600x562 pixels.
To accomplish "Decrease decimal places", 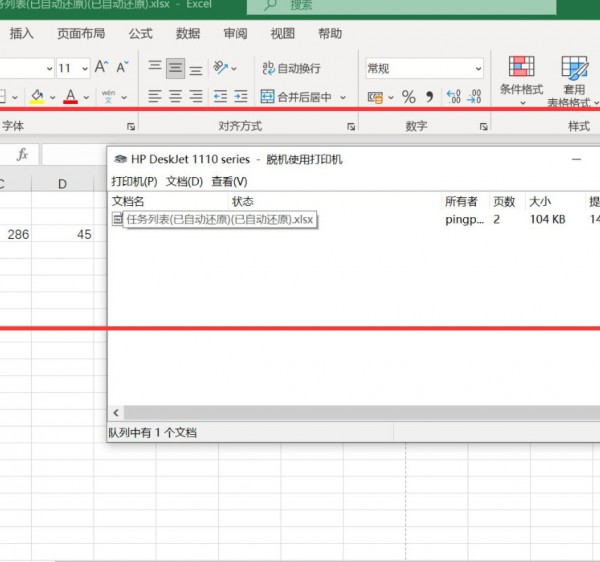I will tap(474, 96).
